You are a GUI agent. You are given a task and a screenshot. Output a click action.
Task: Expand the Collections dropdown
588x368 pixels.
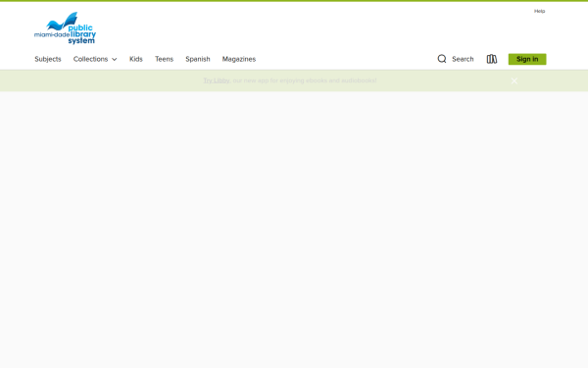[95, 59]
